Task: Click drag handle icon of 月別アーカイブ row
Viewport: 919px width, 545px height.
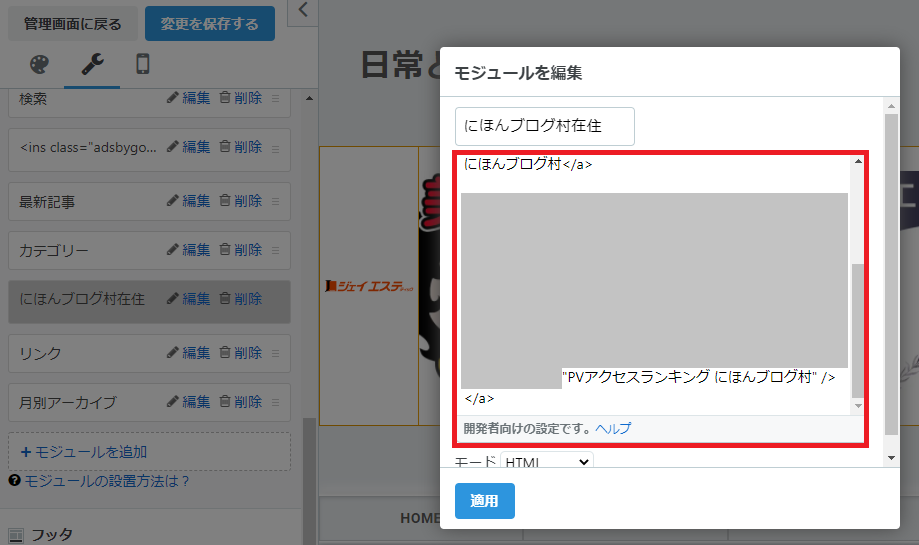Action: pos(275,403)
